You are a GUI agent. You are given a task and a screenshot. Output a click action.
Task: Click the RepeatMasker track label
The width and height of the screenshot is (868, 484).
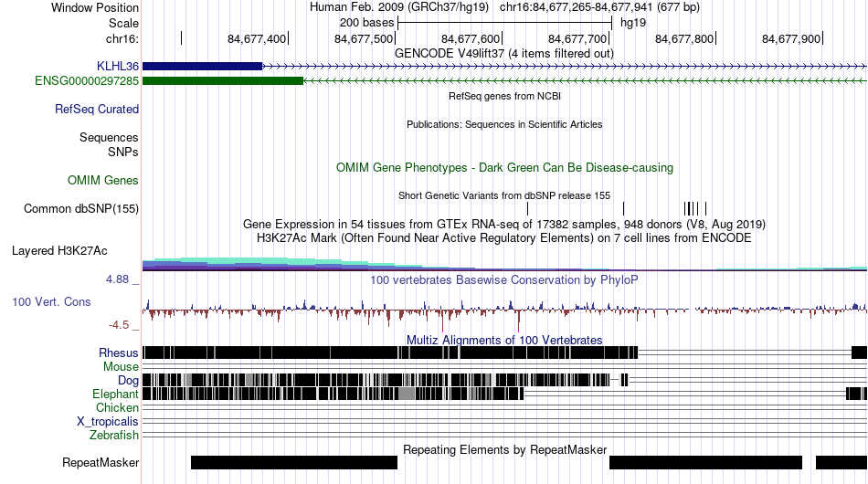(101, 462)
